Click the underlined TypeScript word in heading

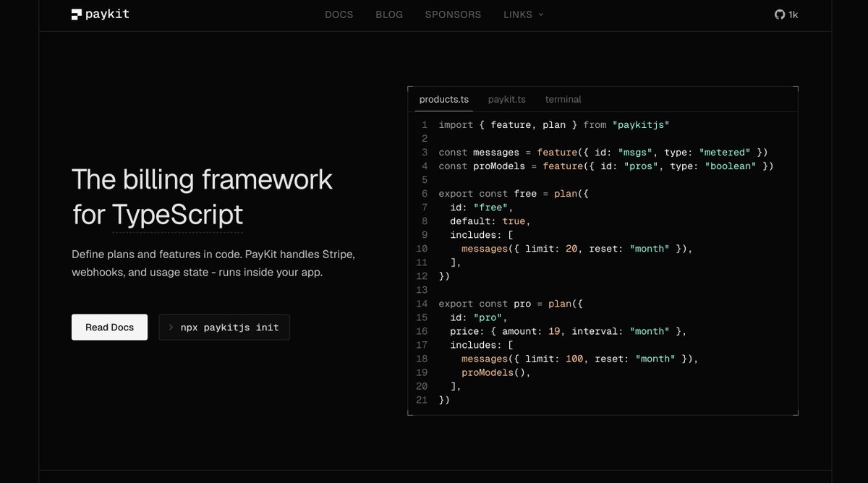pyautogui.click(x=177, y=215)
